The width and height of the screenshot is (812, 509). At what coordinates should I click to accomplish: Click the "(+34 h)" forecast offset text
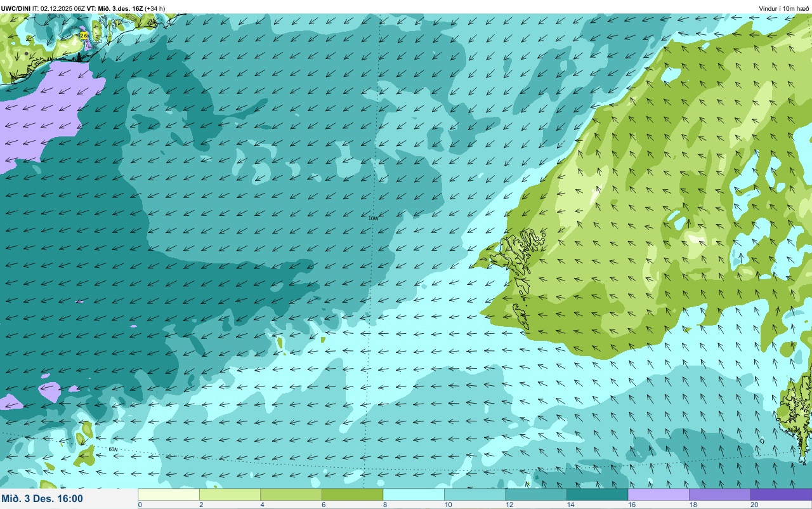tap(155, 9)
